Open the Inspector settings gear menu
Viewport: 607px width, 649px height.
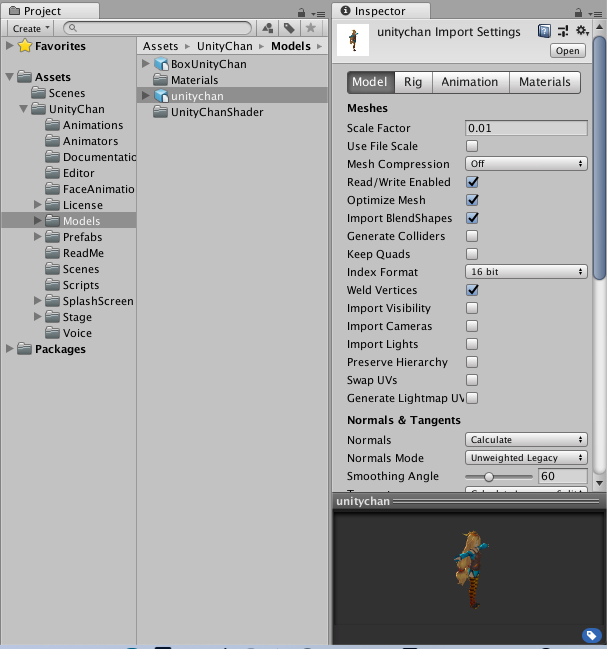pyautogui.click(x=582, y=32)
